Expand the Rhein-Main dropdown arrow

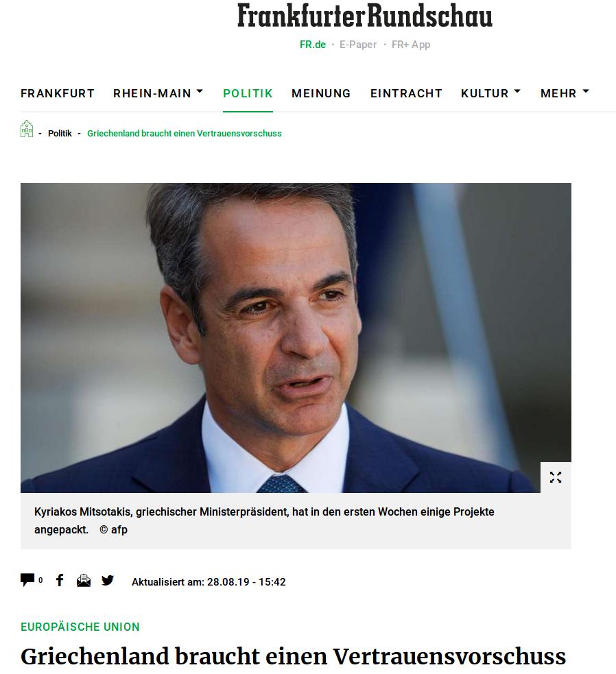pyautogui.click(x=200, y=92)
